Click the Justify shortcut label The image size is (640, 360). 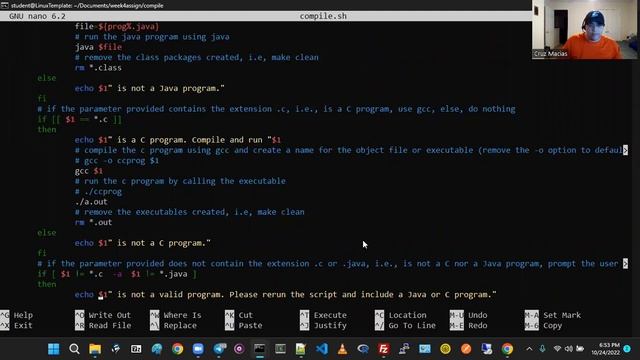point(330,326)
